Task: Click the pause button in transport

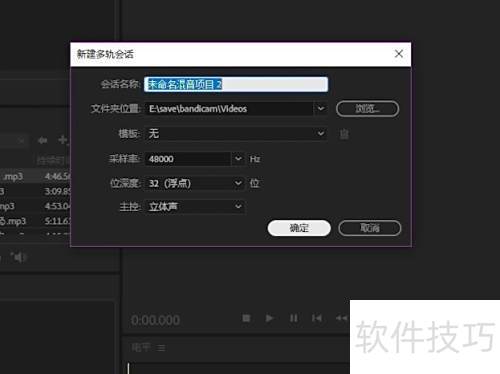Action: (x=294, y=318)
